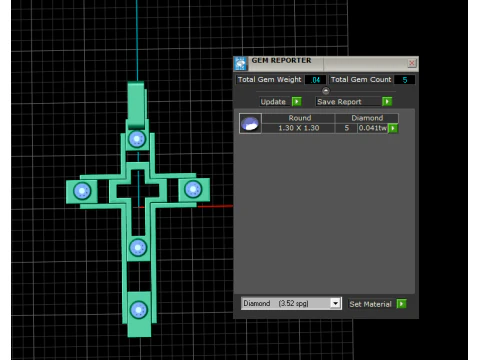Click the Set Material label
This screenshot has height=360, width=480.
[x=371, y=304]
